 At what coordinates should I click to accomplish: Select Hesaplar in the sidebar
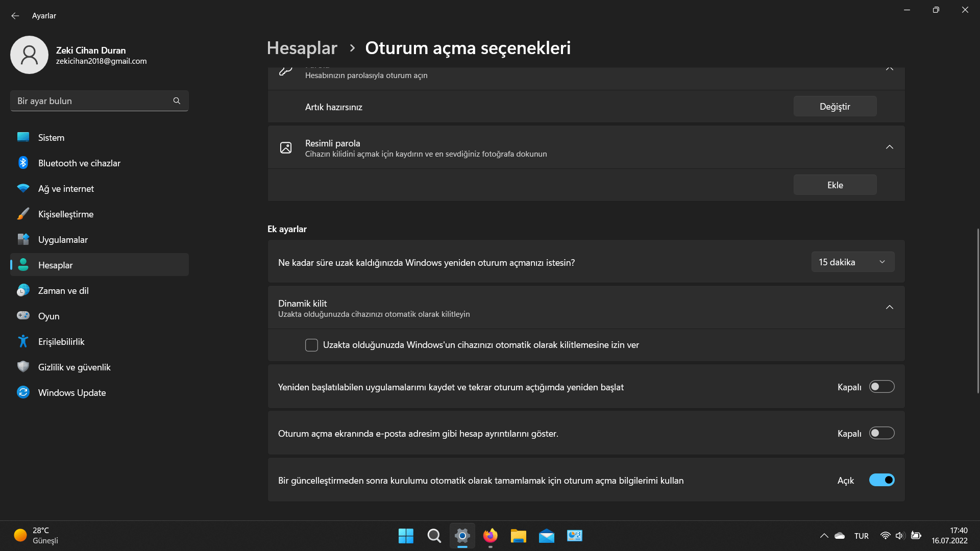point(100,265)
